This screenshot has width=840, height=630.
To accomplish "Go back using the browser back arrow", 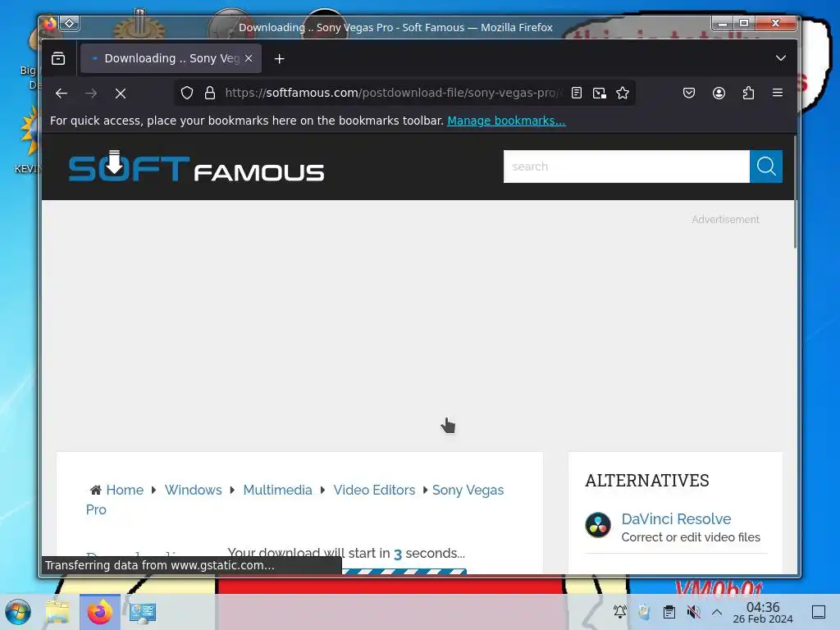I will 62,94.
